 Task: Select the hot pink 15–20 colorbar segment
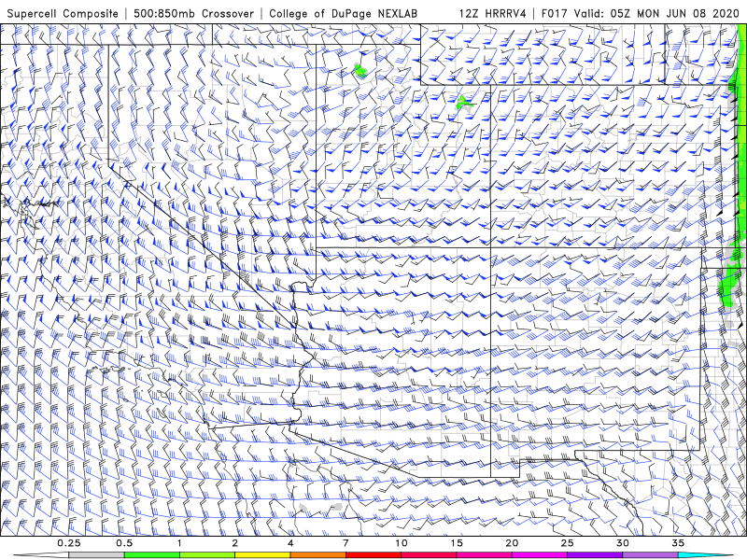[484, 555]
